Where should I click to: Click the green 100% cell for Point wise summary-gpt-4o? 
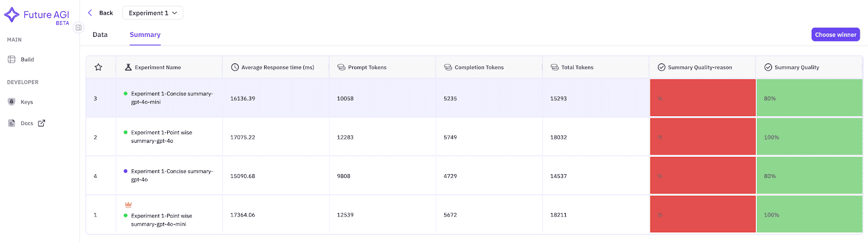(809, 137)
